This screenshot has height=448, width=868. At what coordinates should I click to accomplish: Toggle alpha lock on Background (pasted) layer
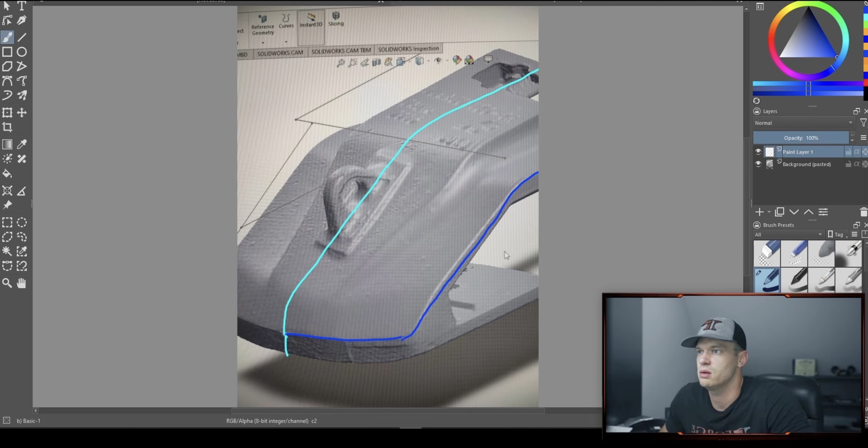click(857, 164)
